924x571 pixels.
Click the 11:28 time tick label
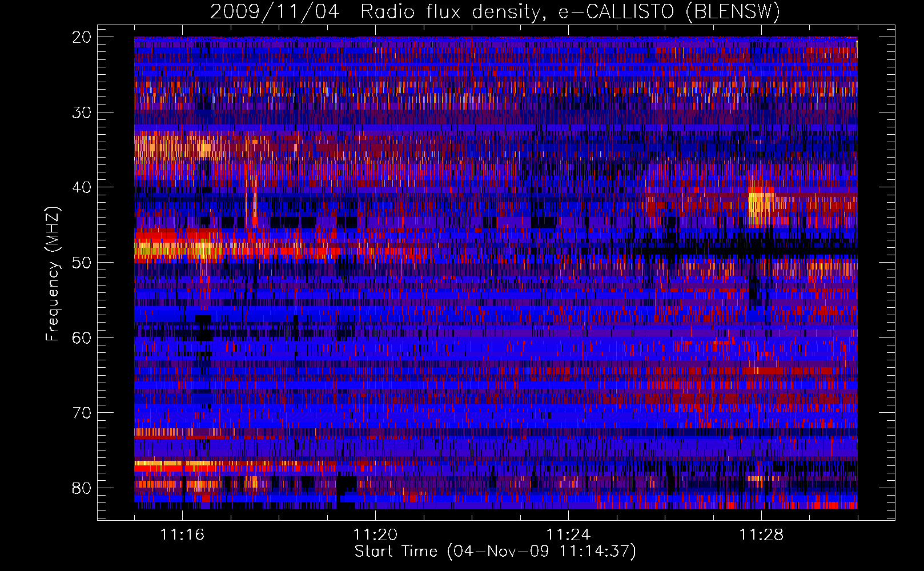pos(761,535)
